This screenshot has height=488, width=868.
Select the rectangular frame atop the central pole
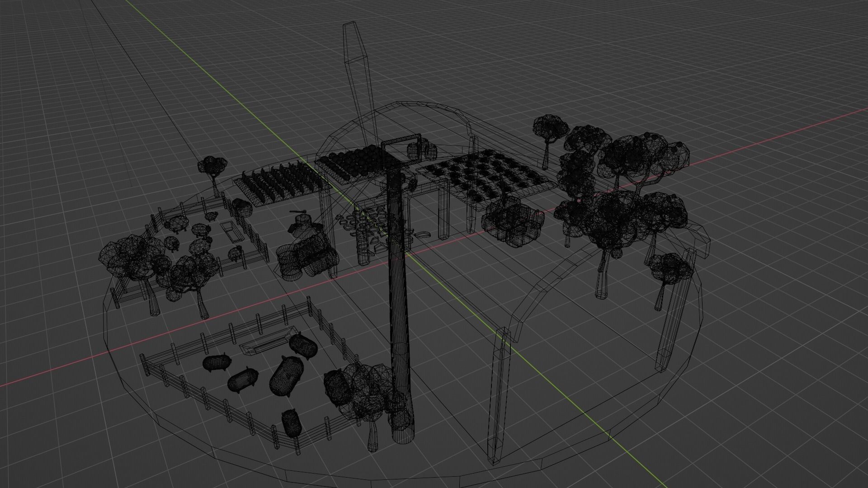point(401,150)
